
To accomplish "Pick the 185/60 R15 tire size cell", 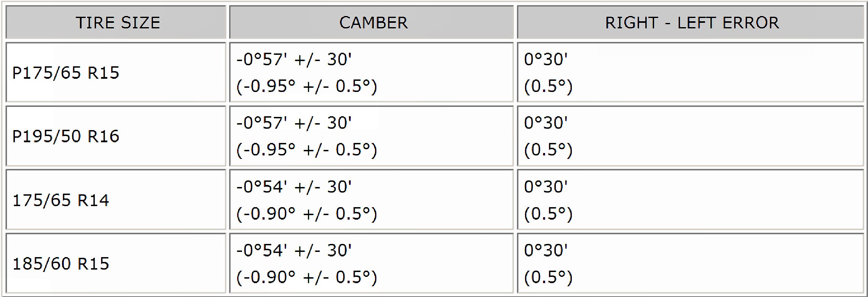I will [61, 264].
